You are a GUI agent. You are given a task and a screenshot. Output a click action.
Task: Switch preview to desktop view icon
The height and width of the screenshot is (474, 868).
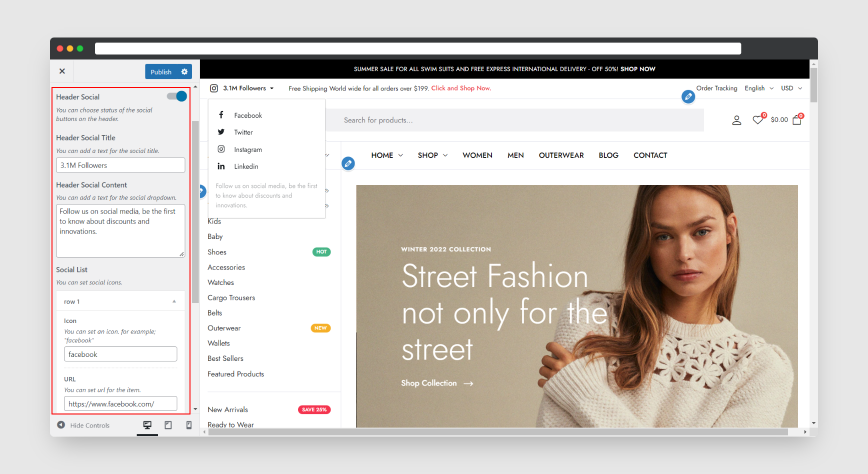[147, 424]
